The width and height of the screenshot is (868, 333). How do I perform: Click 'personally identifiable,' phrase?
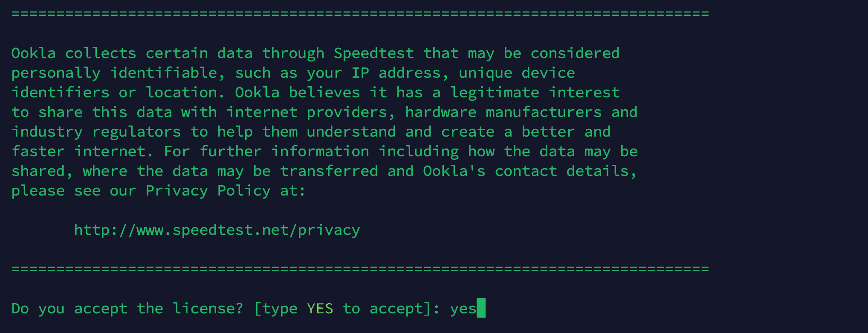point(118,73)
